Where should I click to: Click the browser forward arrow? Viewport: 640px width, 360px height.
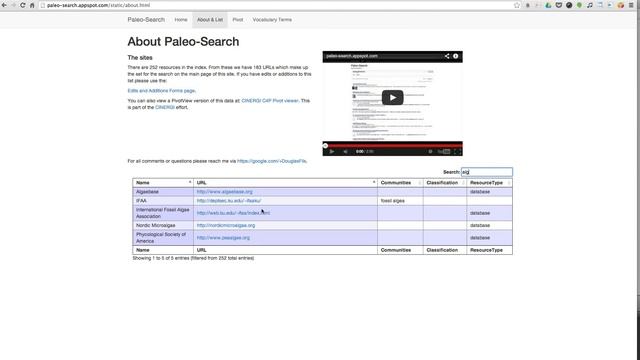13,5
